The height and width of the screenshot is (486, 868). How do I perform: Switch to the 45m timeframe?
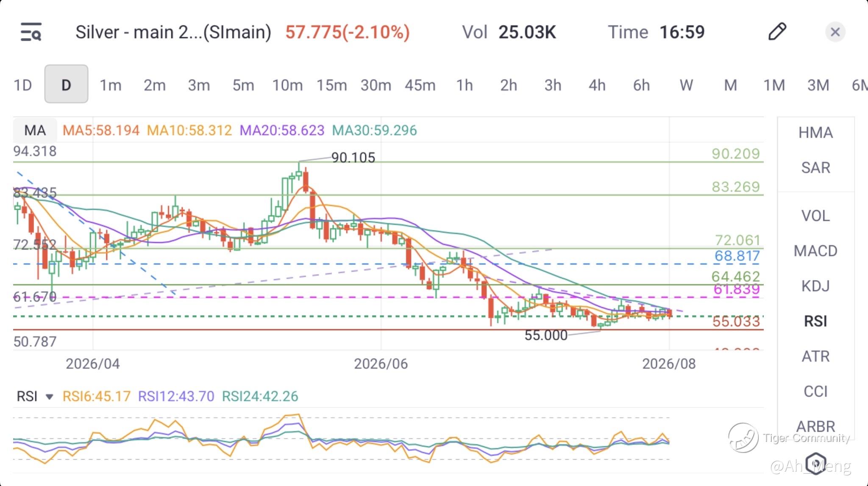(x=420, y=85)
